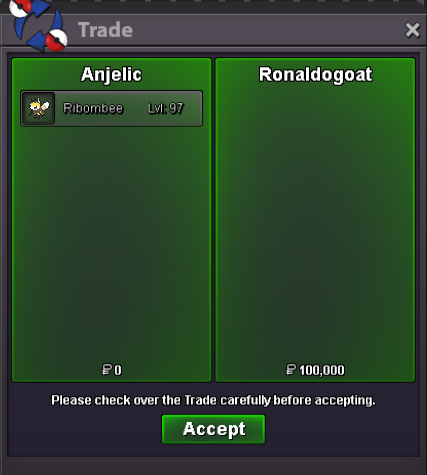427x475 pixels.
Task: Select the Ribombee name in the offer
Action: point(93,108)
